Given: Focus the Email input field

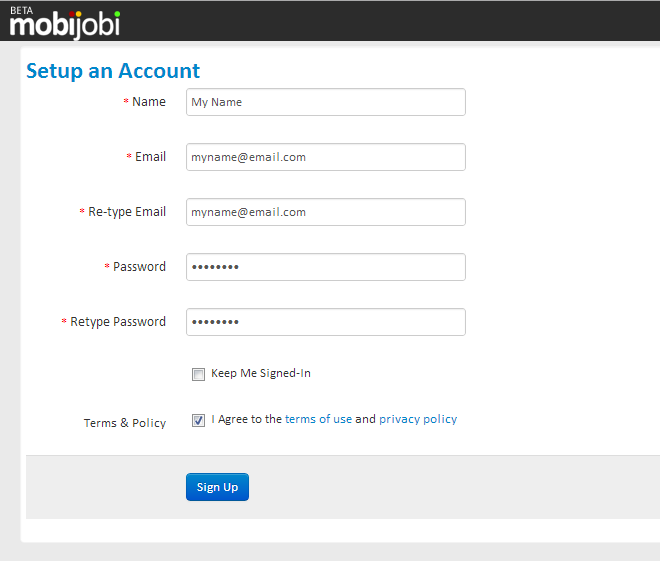Looking at the screenshot, I should (x=325, y=157).
